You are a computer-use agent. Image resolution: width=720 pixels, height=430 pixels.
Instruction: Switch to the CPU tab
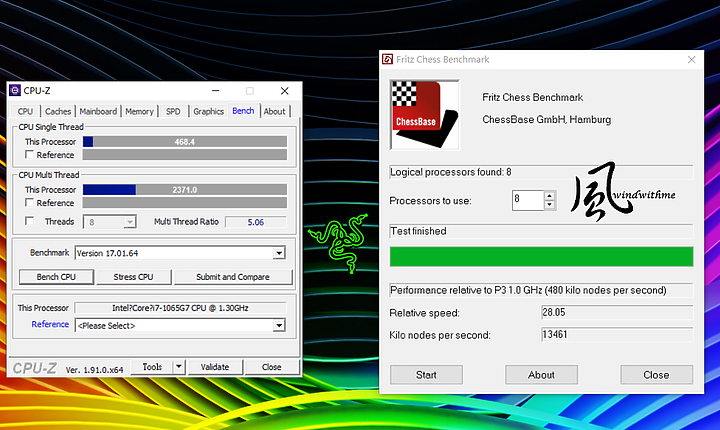point(25,111)
